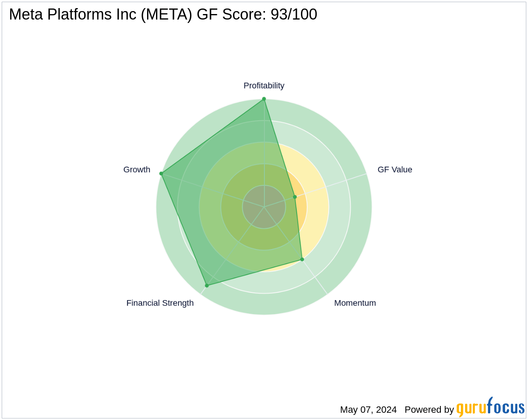The width and height of the screenshot is (528, 420).
Task: Click the 'Powered by' text
Action: pos(429,410)
